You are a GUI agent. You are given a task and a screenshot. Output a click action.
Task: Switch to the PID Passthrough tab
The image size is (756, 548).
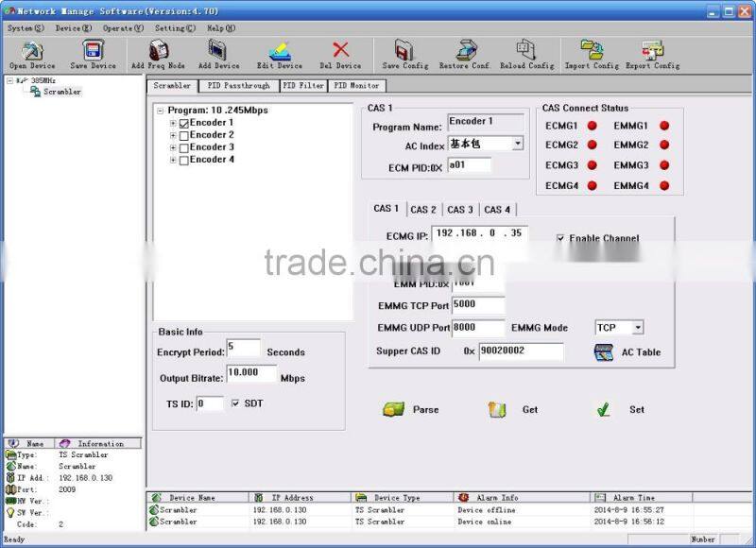[239, 86]
